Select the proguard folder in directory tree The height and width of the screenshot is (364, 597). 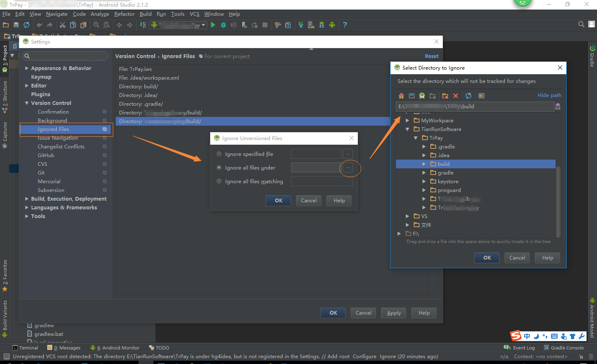coord(449,190)
